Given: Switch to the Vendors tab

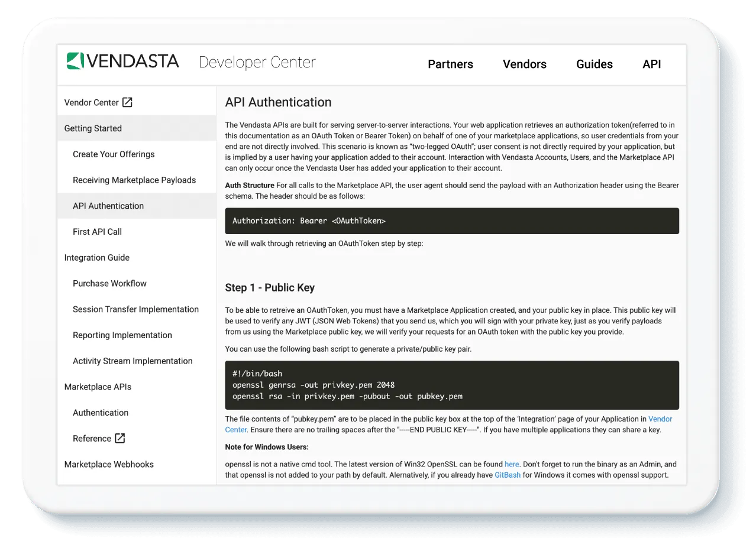Looking at the screenshot, I should (x=524, y=64).
